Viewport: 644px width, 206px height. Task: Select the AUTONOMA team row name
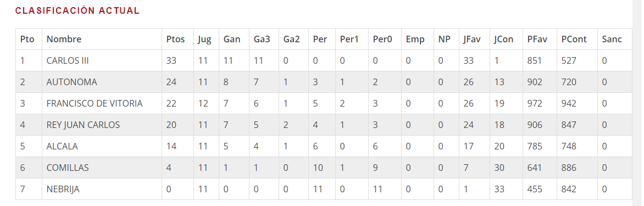72,82
